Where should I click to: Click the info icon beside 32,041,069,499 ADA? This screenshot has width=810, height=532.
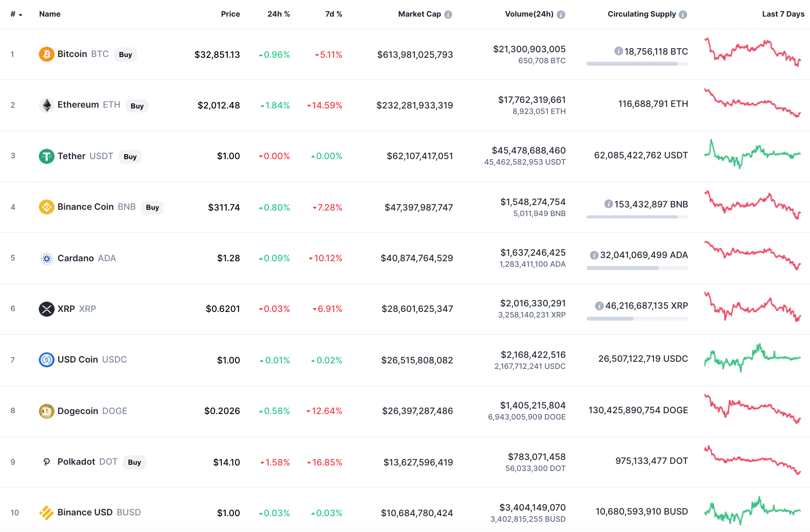coord(594,255)
